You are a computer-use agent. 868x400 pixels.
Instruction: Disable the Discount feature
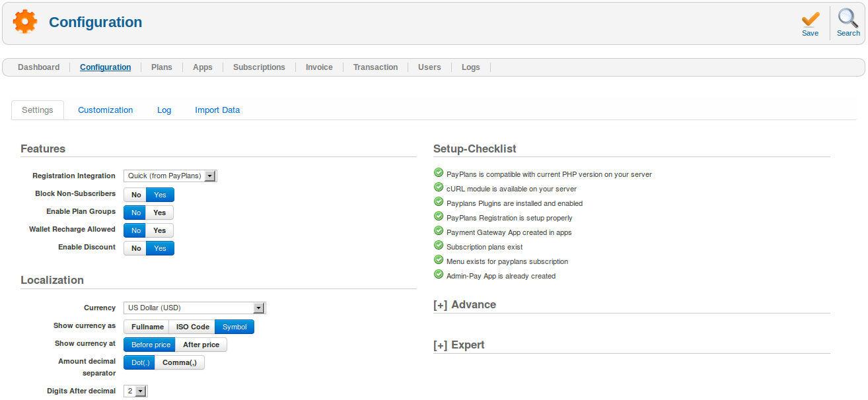[x=135, y=248]
